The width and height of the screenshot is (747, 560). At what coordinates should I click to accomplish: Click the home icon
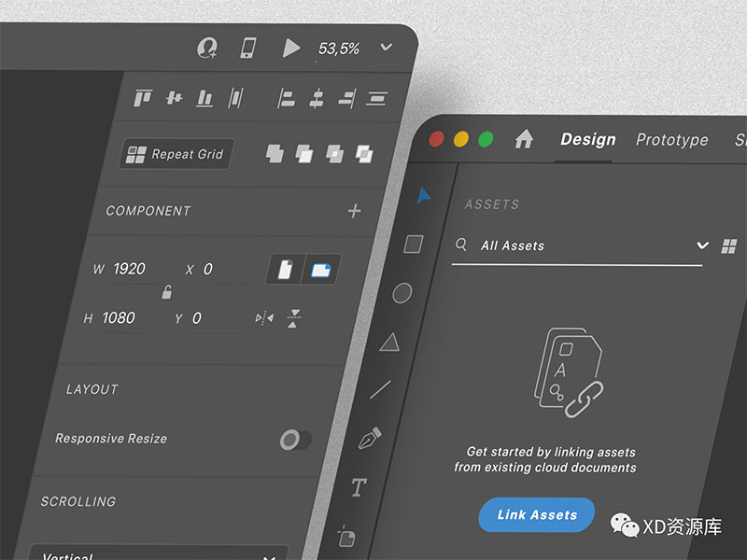[x=524, y=139]
